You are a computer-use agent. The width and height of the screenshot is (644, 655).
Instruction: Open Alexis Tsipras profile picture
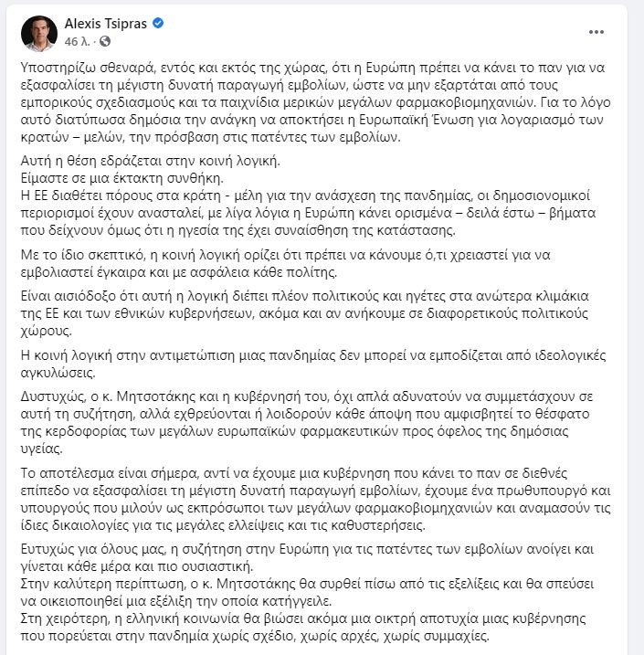pyautogui.click(x=37, y=32)
